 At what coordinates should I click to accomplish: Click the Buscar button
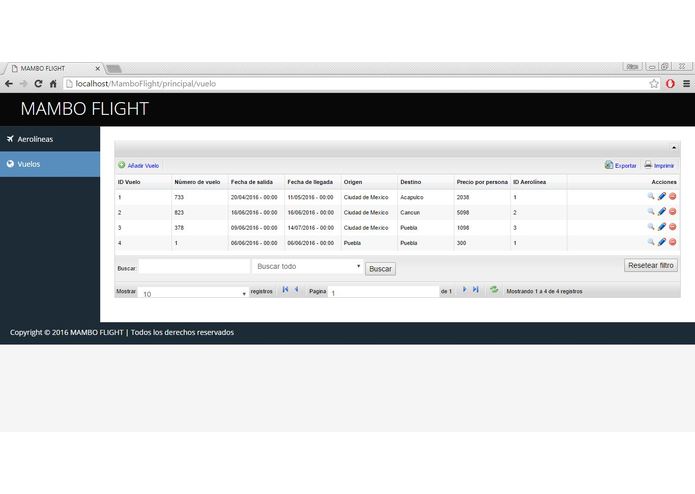click(x=380, y=269)
